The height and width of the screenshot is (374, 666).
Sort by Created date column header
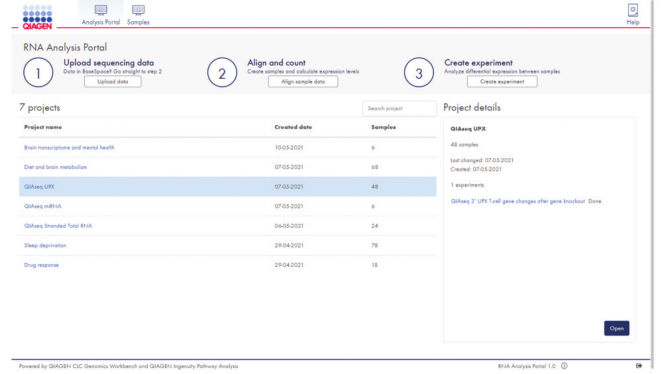click(293, 127)
